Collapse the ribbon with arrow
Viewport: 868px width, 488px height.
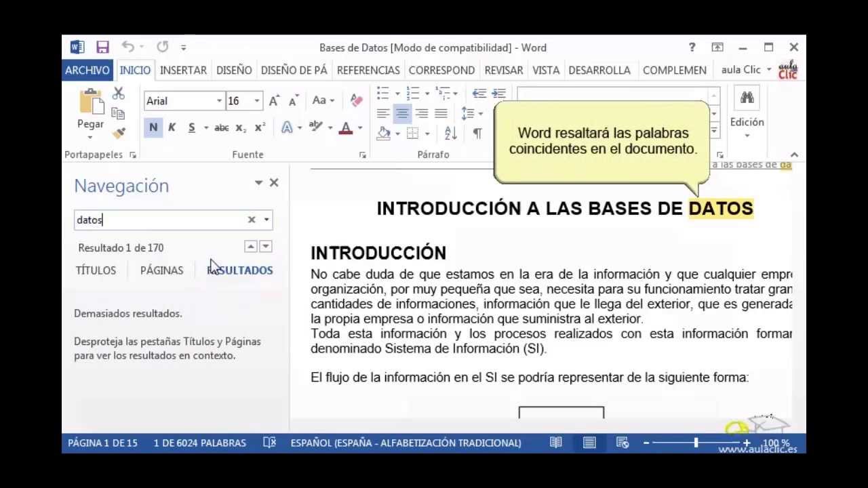[x=794, y=155]
